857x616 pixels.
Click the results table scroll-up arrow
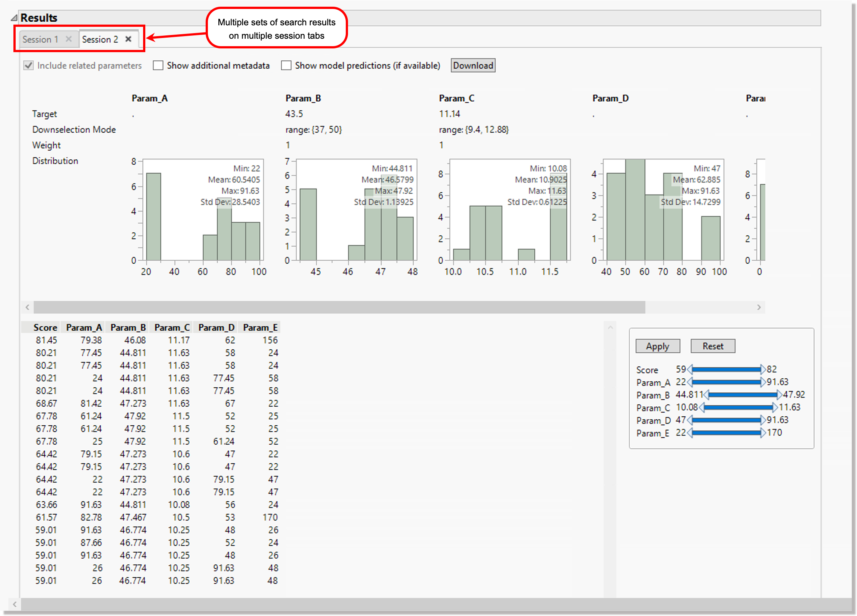tap(610, 327)
